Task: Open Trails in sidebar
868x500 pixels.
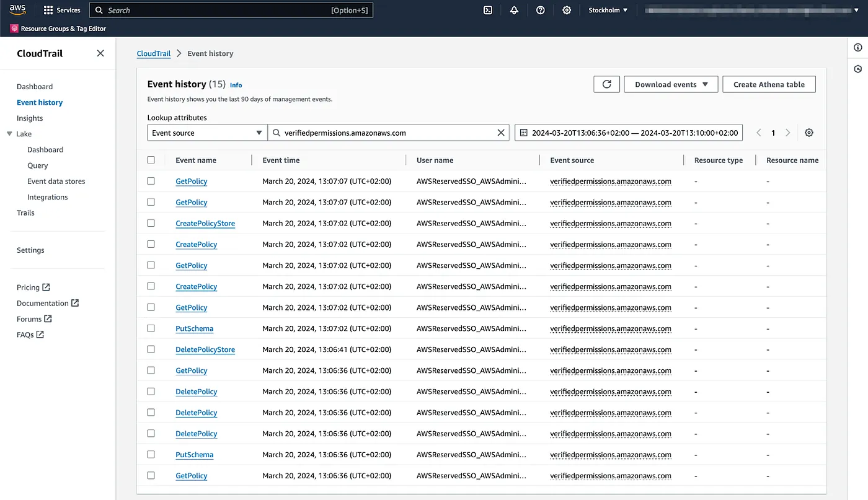Action: 25,213
